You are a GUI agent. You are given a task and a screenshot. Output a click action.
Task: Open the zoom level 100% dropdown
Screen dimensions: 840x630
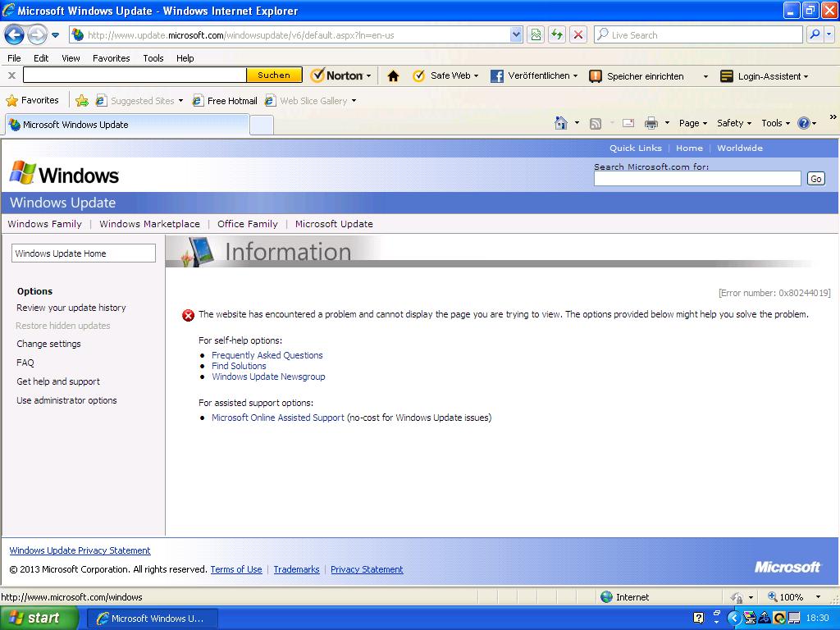[818, 597]
